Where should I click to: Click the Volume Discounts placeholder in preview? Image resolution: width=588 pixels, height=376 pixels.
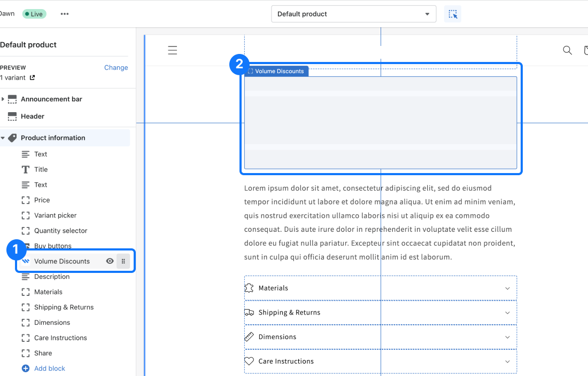click(x=380, y=122)
